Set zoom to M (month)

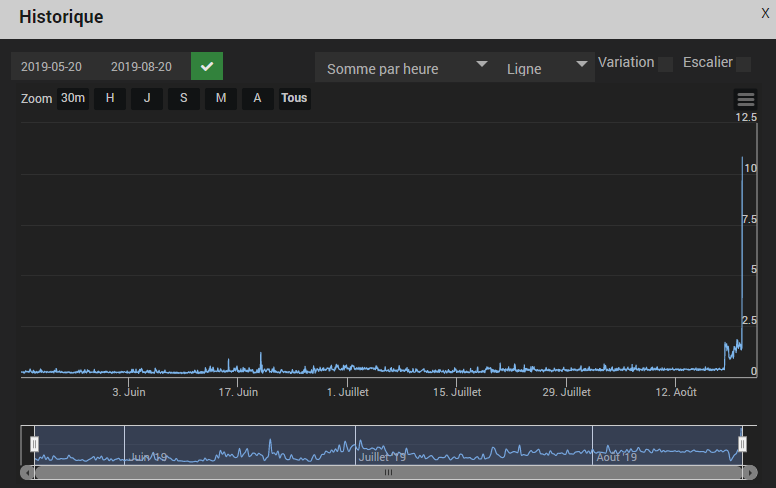tap(221, 98)
